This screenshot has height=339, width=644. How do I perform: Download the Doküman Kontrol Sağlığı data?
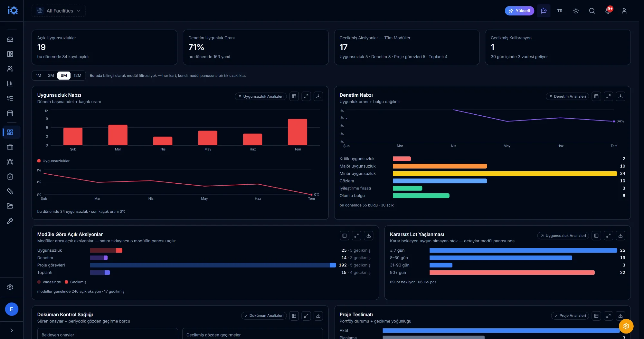tap(318, 316)
